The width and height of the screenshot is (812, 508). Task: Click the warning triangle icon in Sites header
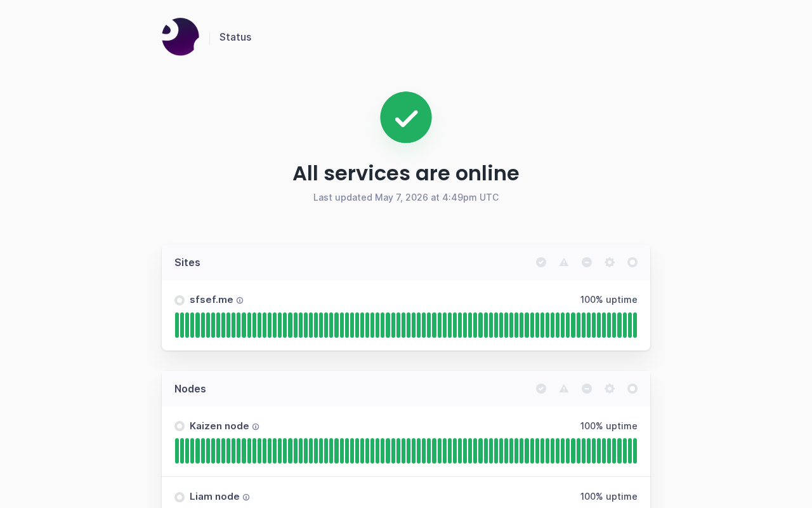pyautogui.click(x=564, y=262)
